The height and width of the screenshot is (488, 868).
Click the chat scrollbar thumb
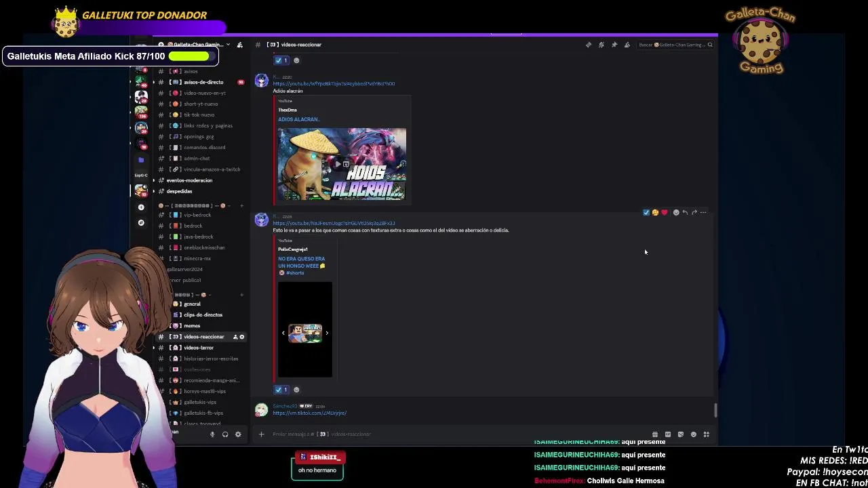click(x=715, y=410)
